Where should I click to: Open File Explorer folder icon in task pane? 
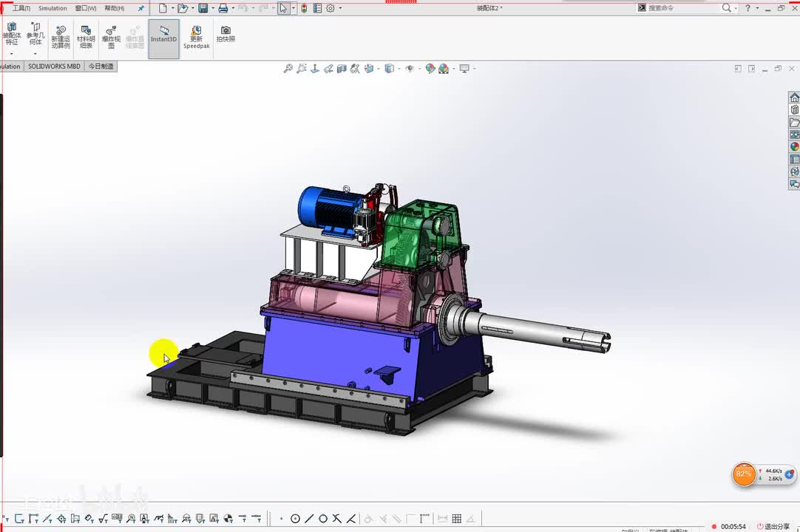pyautogui.click(x=794, y=123)
